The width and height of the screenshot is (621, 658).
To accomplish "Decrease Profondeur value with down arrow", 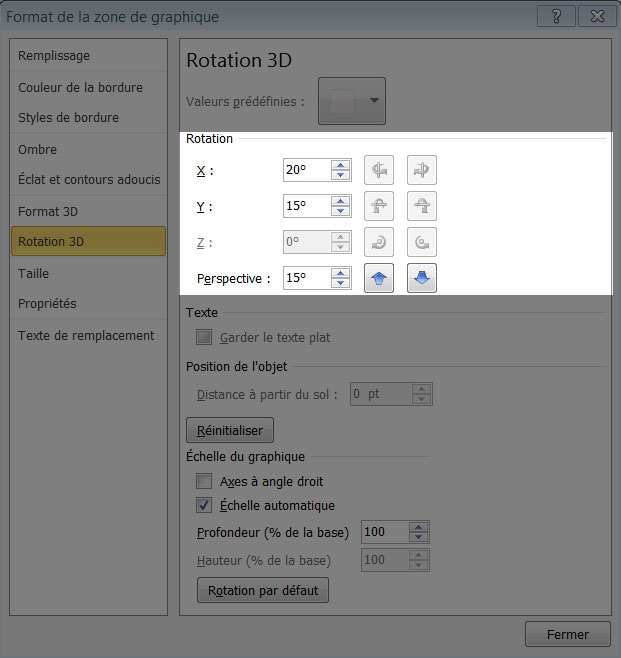I will pyautogui.click(x=418, y=537).
